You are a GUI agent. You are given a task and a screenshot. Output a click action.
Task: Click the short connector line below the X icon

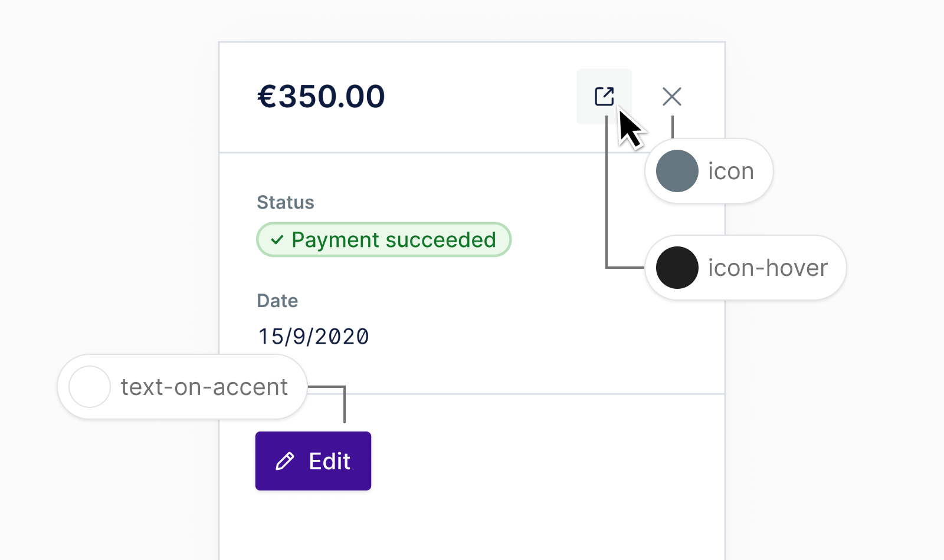(673, 127)
